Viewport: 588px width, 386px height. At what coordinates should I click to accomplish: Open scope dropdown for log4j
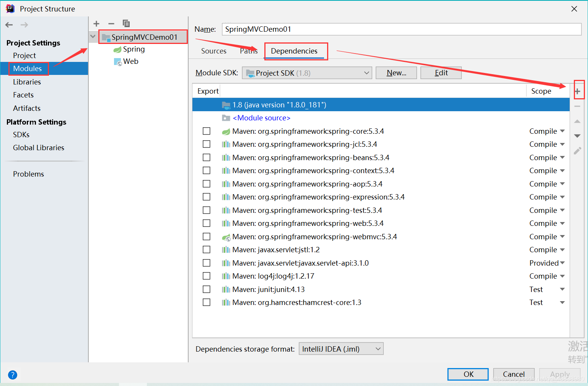pyautogui.click(x=562, y=276)
